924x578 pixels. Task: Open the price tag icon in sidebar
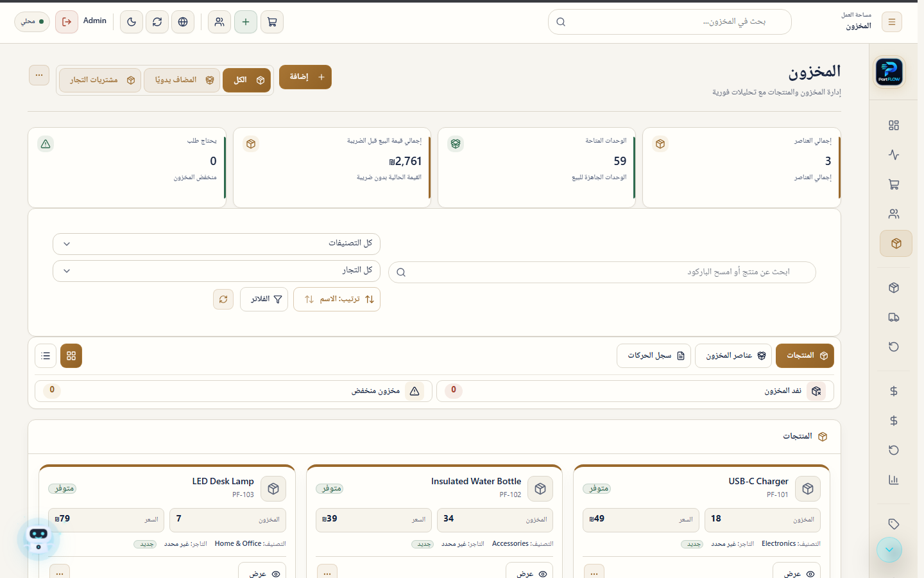pos(894,524)
